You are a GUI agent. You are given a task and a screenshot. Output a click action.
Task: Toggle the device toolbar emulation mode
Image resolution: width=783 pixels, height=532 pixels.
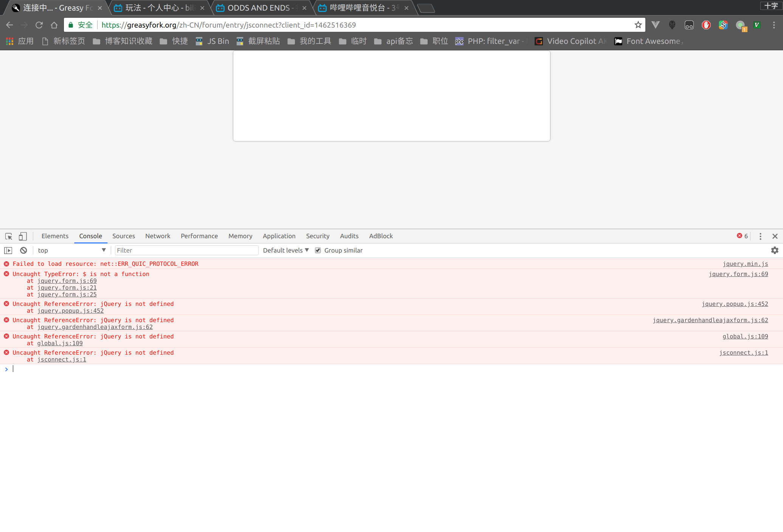pos(23,236)
